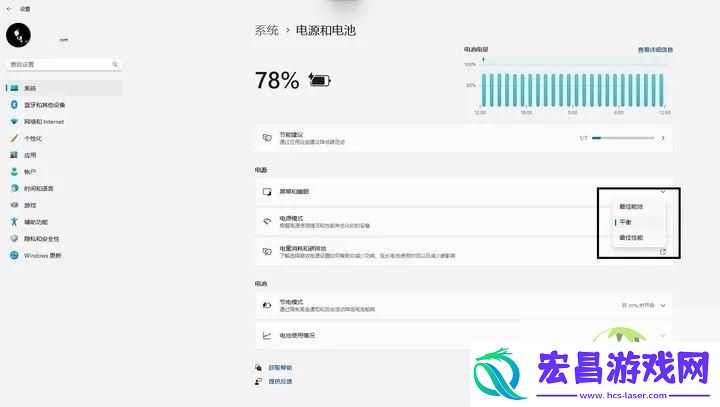Expand the 节电模式 dropdown chevron
This screenshot has height=407, width=720.
coord(663,305)
